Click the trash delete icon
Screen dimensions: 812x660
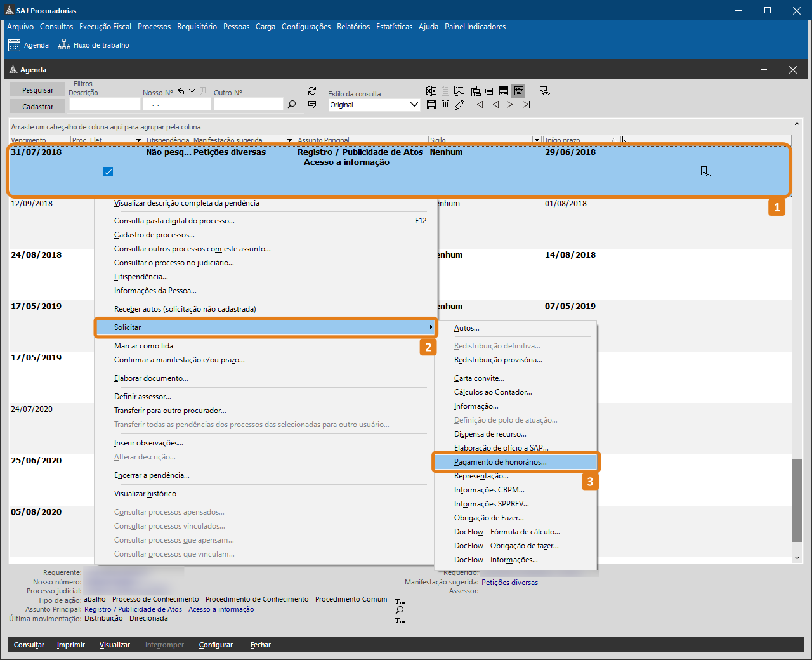[445, 105]
